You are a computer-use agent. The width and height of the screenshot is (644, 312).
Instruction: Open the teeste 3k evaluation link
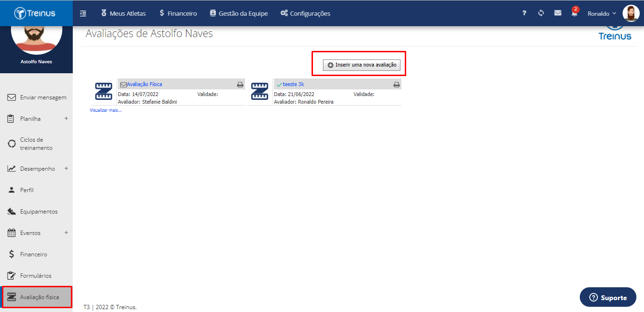click(293, 84)
